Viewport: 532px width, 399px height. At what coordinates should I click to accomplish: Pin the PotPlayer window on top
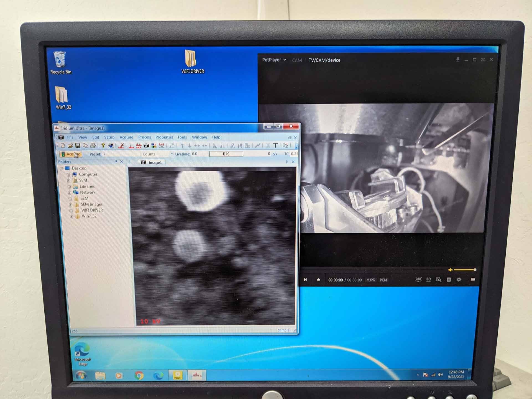pos(458,60)
